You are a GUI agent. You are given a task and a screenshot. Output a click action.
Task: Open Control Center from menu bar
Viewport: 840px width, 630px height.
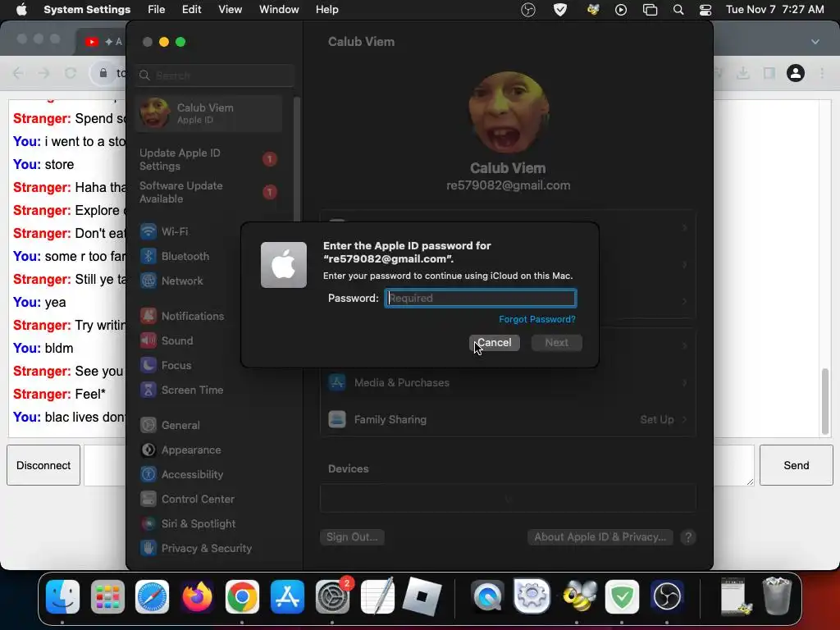(705, 10)
